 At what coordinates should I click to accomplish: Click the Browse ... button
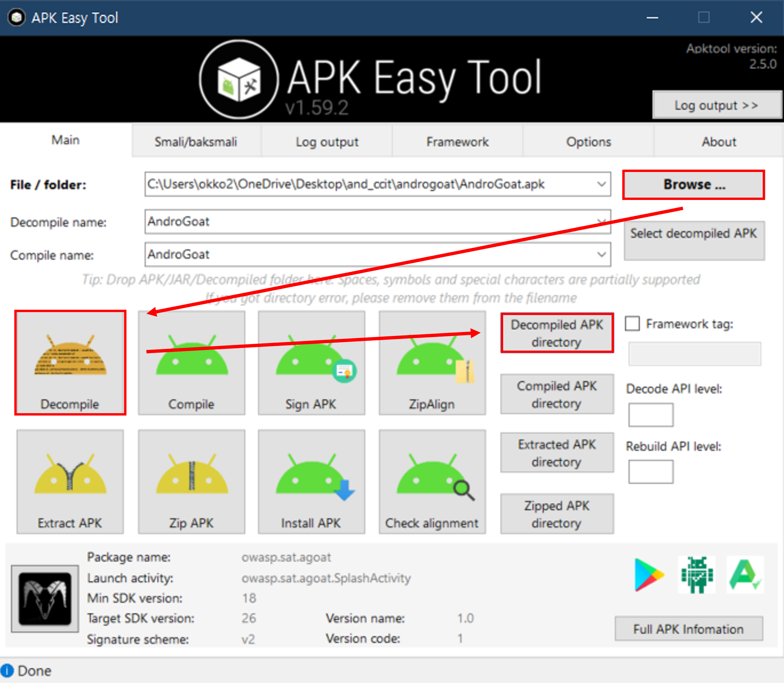pos(693,184)
